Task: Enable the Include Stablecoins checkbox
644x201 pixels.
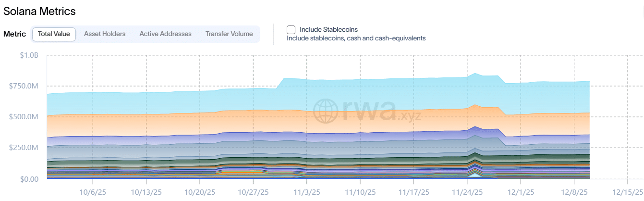Action: point(291,30)
